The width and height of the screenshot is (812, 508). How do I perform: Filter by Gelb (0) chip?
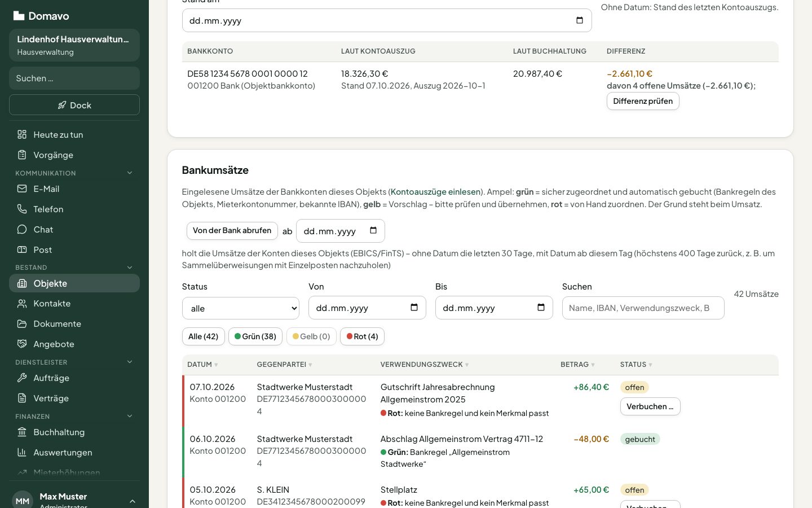tap(311, 336)
